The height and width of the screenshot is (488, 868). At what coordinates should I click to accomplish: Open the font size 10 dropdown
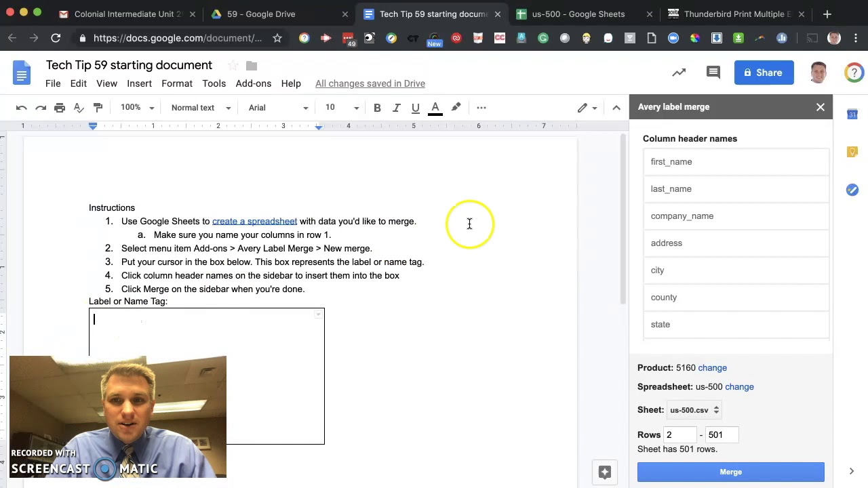pyautogui.click(x=342, y=108)
